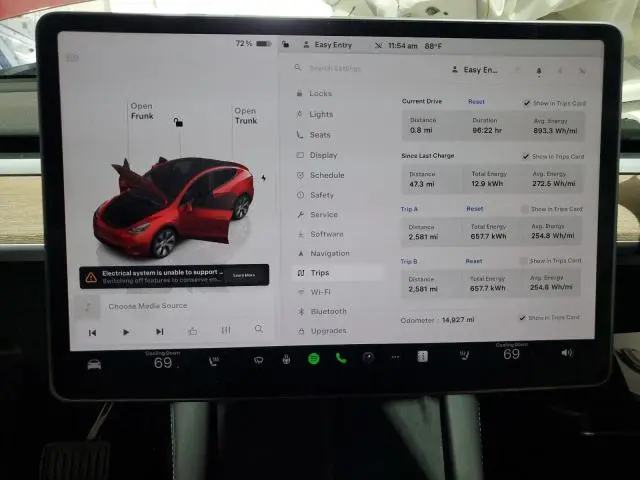Tap the 11:54 am clock
The image size is (640, 480).
(x=402, y=46)
